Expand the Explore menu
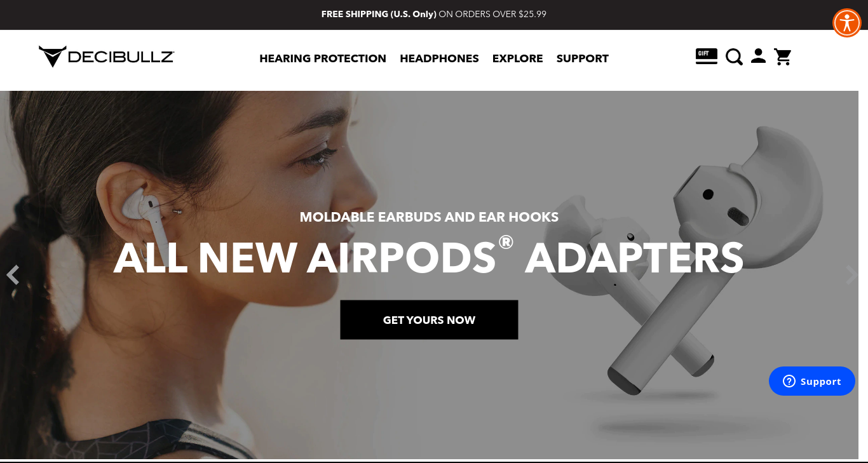Screen dimensions: 868x463 (x=517, y=58)
